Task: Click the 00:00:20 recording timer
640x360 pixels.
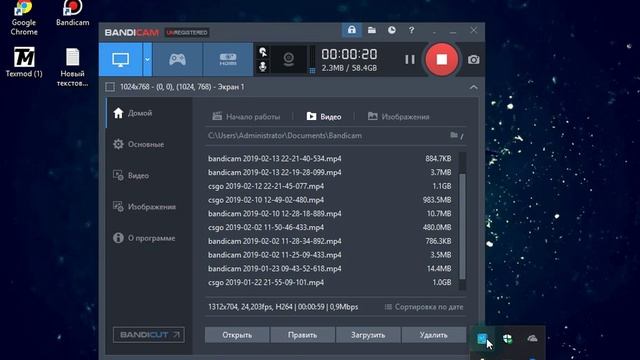Action: (x=349, y=55)
